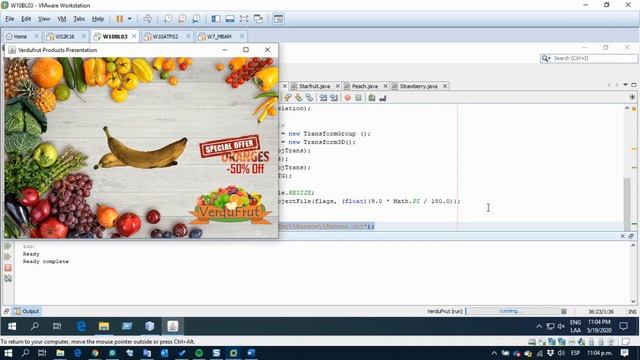Click the Special Offer badge in presentation

[x=229, y=146]
